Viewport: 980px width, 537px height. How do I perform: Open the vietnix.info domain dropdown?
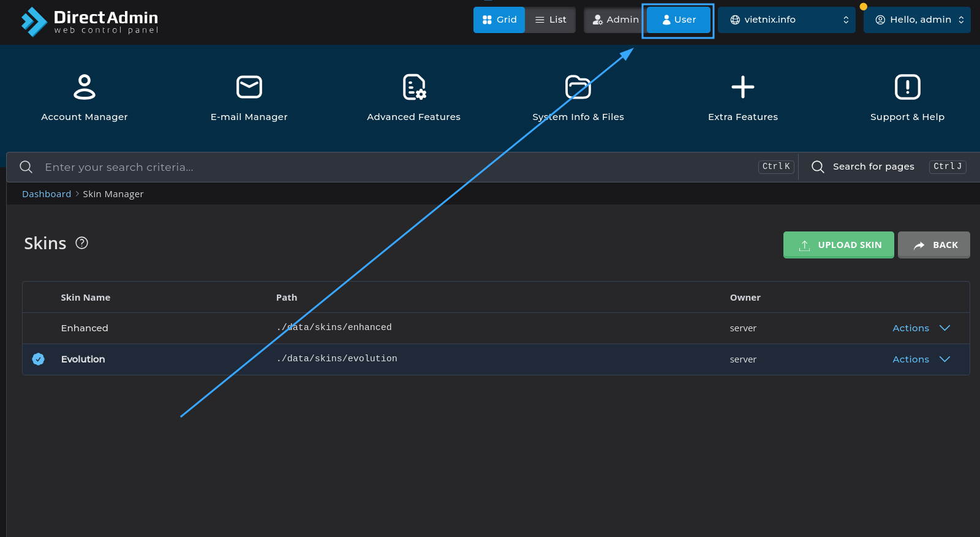point(786,20)
